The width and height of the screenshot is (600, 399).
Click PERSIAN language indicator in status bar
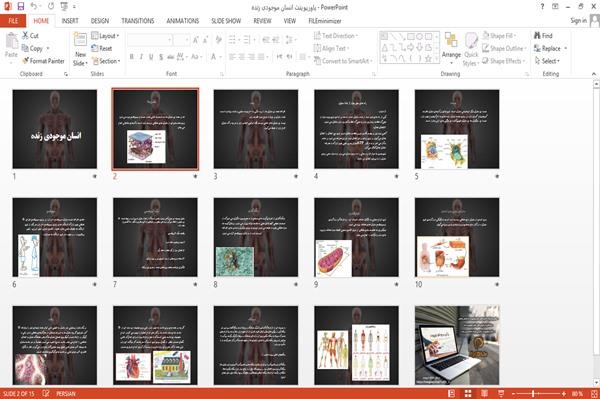[x=66, y=394]
